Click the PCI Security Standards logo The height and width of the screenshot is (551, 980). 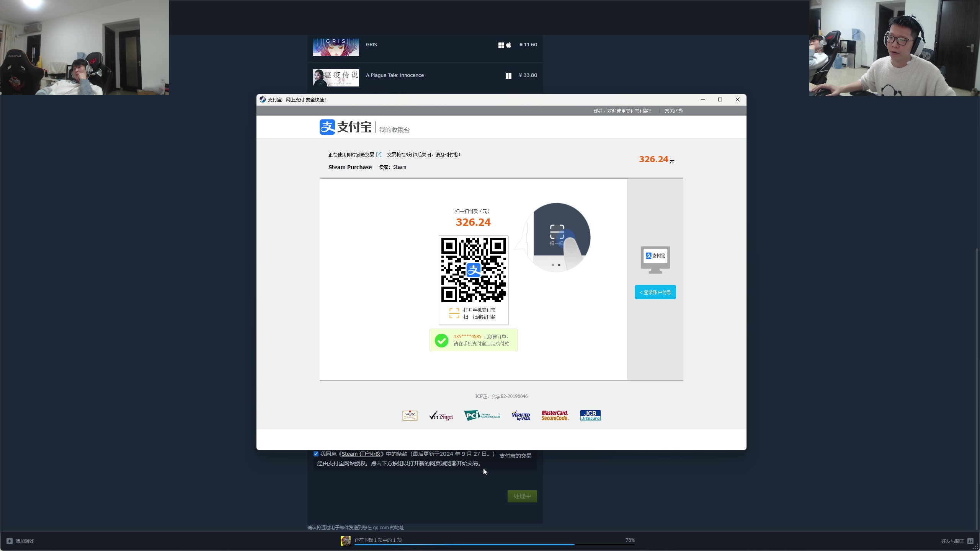[x=482, y=416]
